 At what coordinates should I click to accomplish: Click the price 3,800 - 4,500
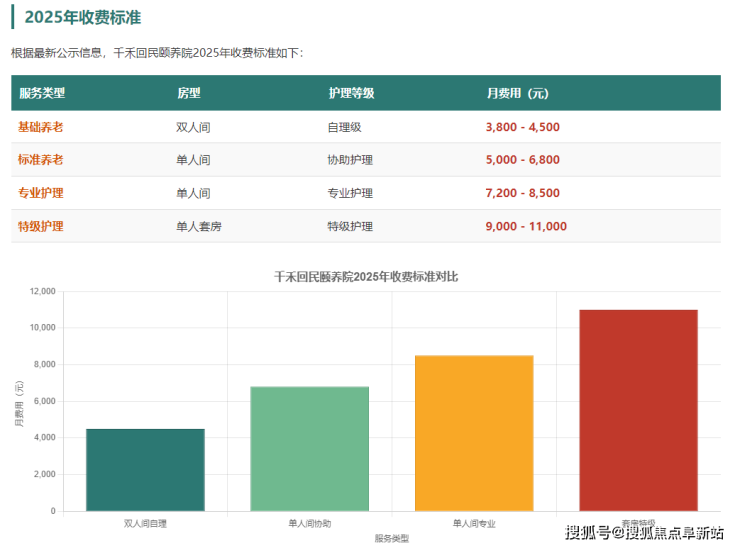[x=522, y=127]
